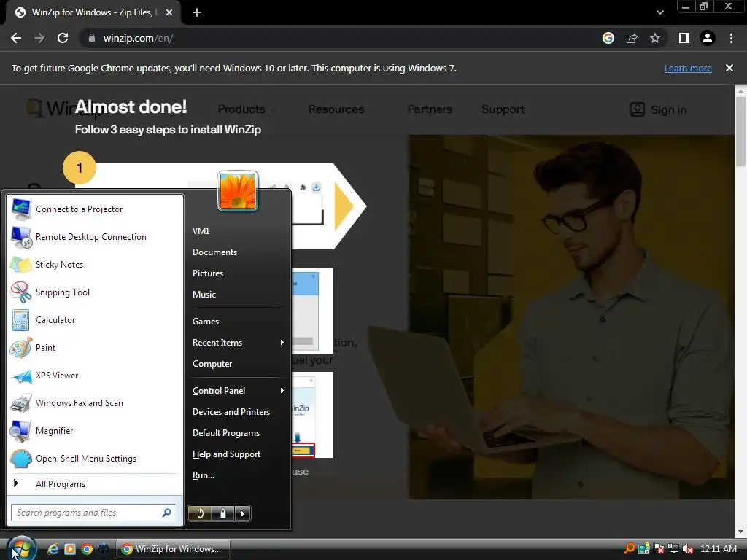The height and width of the screenshot is (560, 747).
Task: Open Pictures folder
Action: 239,273
